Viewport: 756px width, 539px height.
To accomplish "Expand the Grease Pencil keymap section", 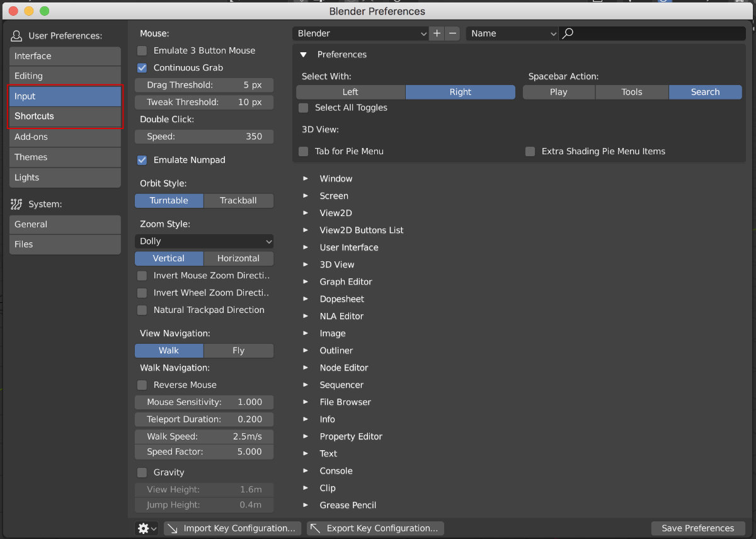I will click(306, 505).
